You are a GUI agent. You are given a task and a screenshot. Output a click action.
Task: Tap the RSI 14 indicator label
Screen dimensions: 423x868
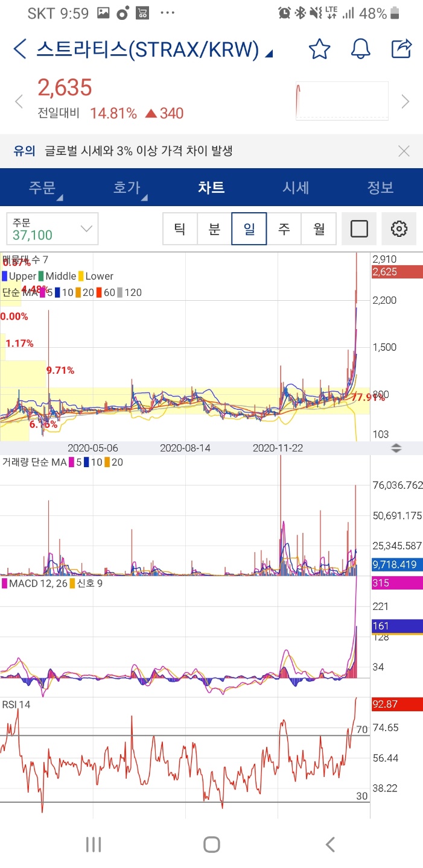coord(16,704)
